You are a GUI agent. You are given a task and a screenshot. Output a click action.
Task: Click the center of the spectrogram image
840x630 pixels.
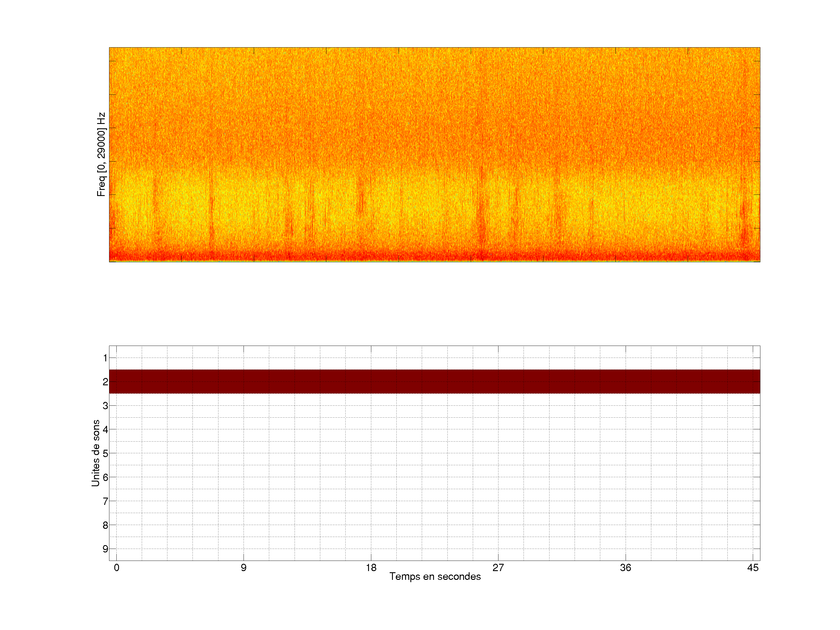coord(434,155)
